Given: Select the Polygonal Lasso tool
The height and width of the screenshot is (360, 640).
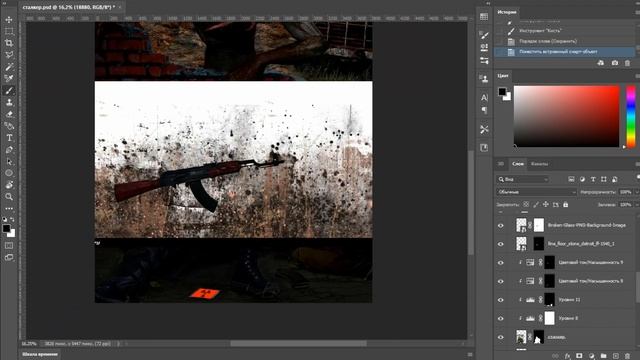Looking at the screenshot, I should click(9, 55).
